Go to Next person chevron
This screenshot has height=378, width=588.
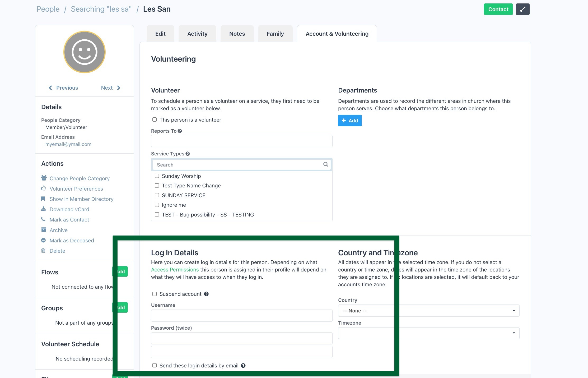119,88
